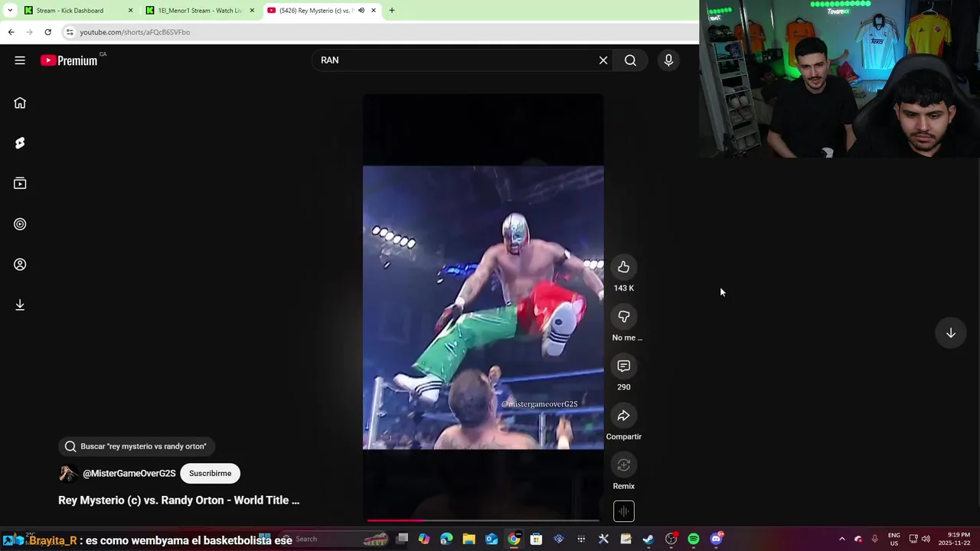The height and width of the screenshot is (551, 980).
Task: Open the YouTube Music sidebar icon
Action: click(20, 224)
